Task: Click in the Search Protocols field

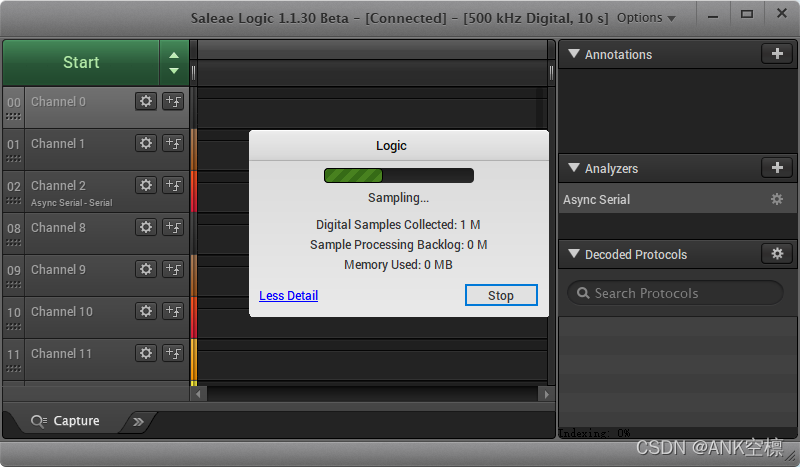Action: 675,293
